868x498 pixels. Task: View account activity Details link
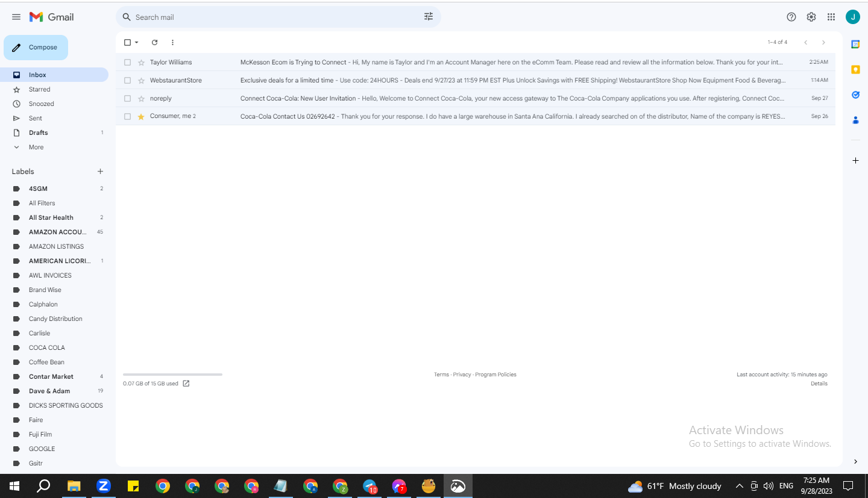tap(819, 384)
